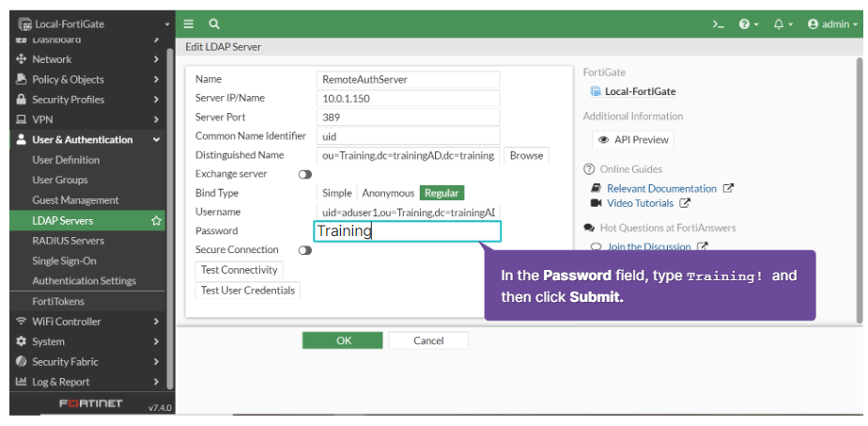Click the Video Tutorials camera icon
The width and height of the screenshot is (868, 426).
point(597,203)
